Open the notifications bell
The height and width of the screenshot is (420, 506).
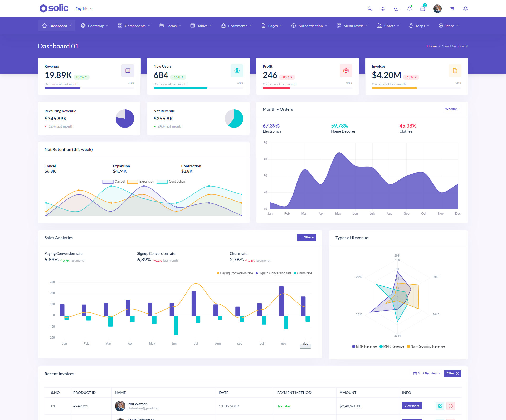409,9
